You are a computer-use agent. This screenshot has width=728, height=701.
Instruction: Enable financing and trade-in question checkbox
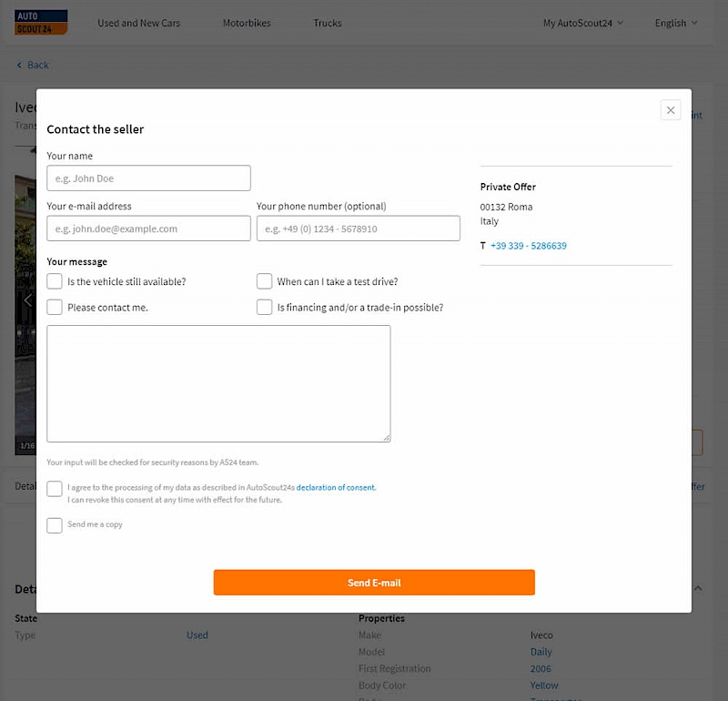(x=264, y=307)
